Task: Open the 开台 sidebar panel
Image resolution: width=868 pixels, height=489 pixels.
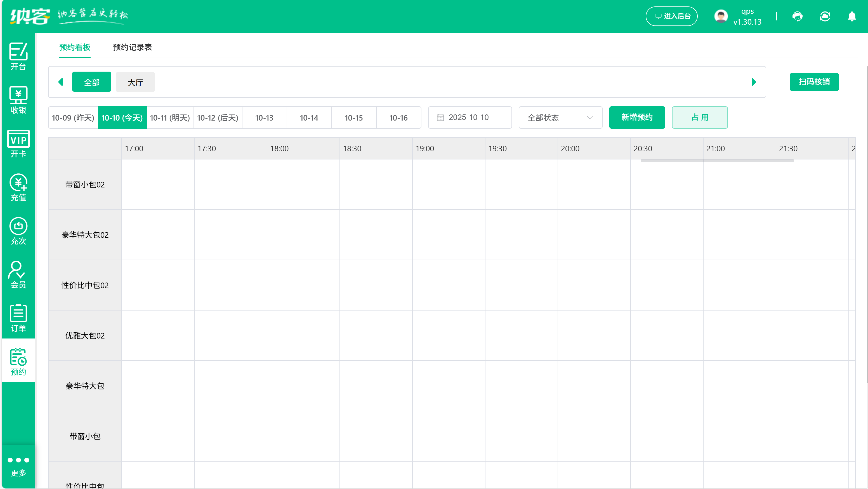Action: [18, 56]
